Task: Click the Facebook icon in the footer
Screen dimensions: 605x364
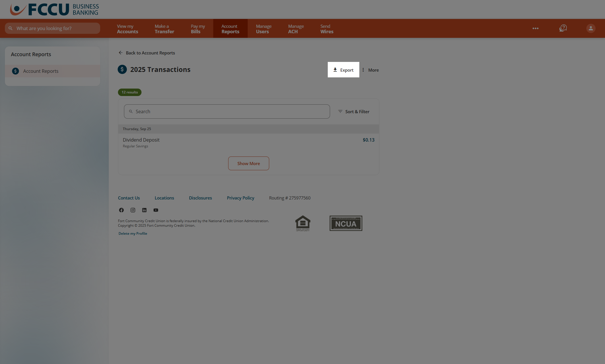Action: [x=121, y=210]
